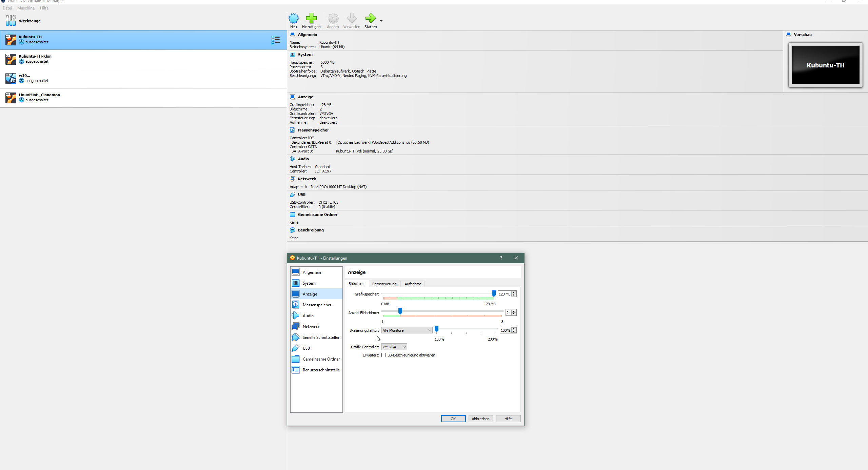Screen dimensions: 868x470
Task: Click the OK button in settings dialog
Action: click(453, 419)
